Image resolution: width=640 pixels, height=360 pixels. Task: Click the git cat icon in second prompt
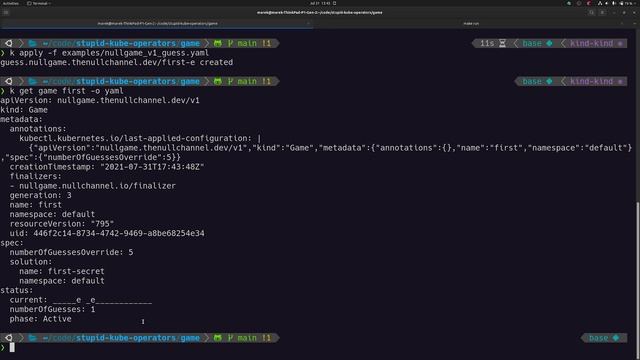coord(218,81)
